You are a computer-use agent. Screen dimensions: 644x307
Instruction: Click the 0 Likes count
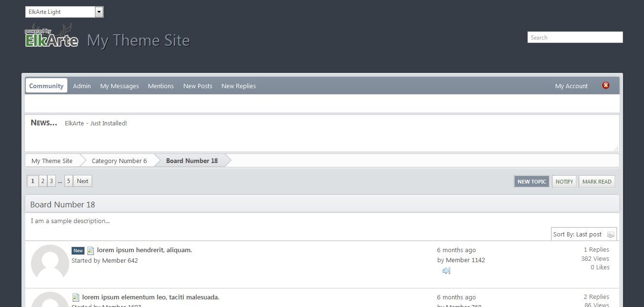(600, 267)
